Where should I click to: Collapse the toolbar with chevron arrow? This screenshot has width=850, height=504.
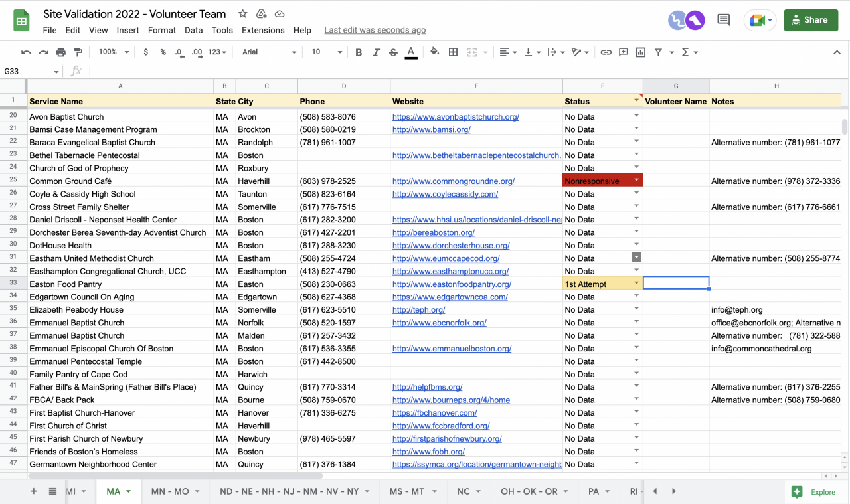tap(837, 52)
